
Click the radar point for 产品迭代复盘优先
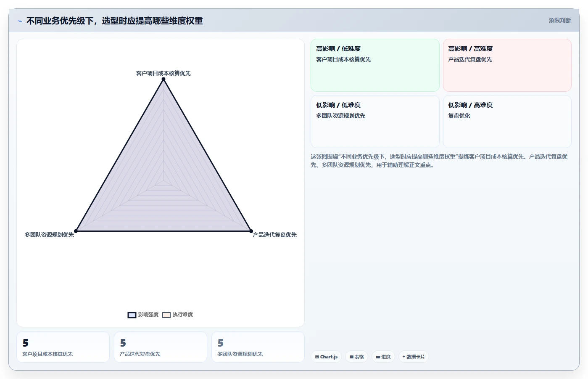pyautogui.click(x=251, y=231)
